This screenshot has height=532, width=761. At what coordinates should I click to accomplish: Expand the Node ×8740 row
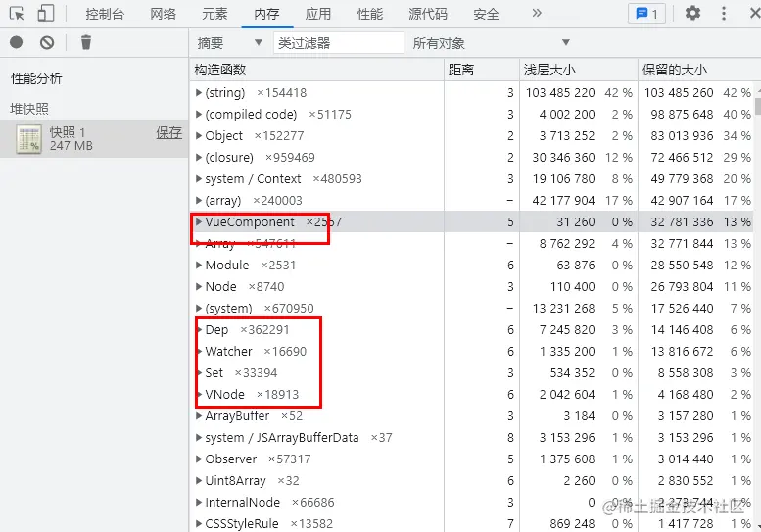[199, 286]
